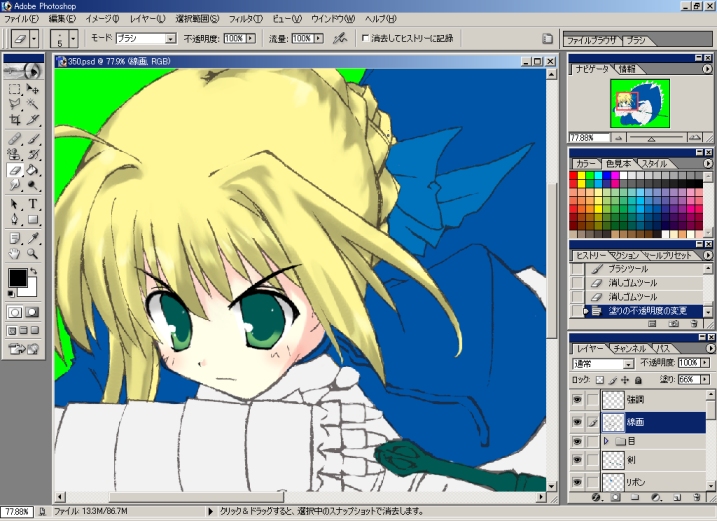The height and width of the screenshot is (521, 717).
Task: Select the Zoom magnifier tool
Action: point(32,253)
